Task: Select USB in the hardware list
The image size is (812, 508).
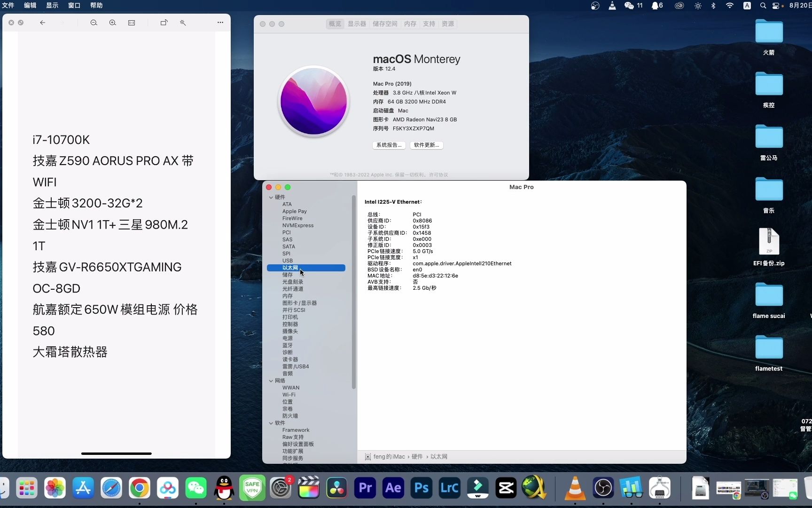Action: click(288, 261)
